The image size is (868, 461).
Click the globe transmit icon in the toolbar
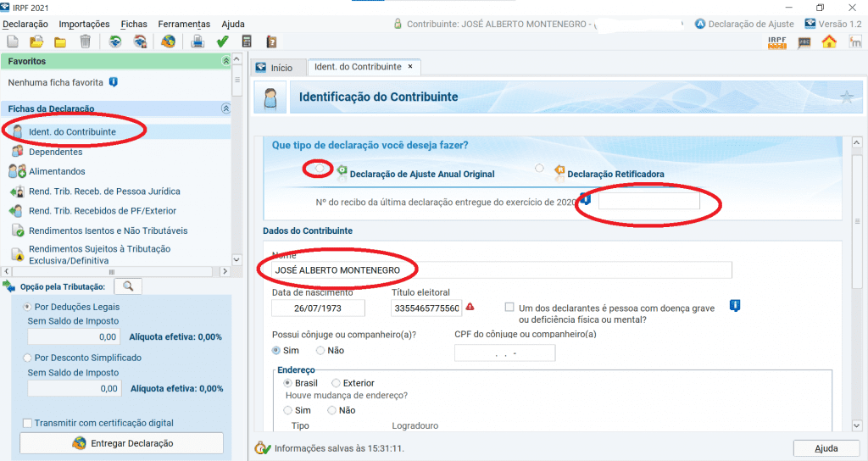pyautogui.click(x=169, y=42)
